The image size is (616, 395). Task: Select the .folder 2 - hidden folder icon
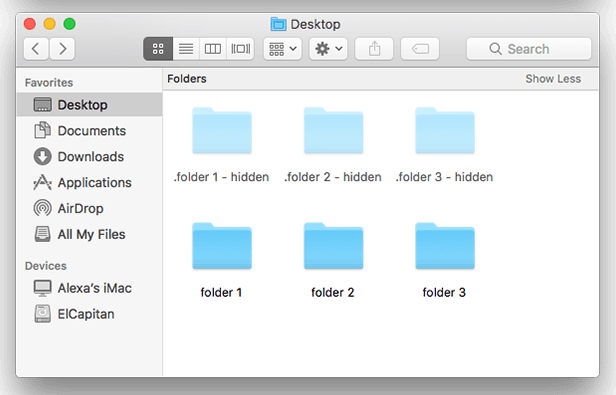pos(334,130)
